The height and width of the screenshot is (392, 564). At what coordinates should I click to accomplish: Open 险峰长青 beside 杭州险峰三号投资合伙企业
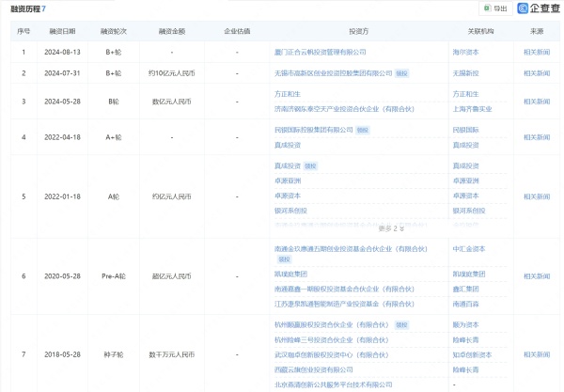[466, 340]
